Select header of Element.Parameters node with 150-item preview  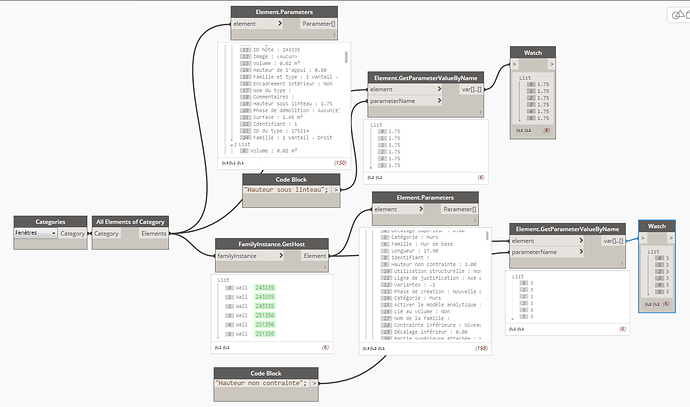click(284, 12)
